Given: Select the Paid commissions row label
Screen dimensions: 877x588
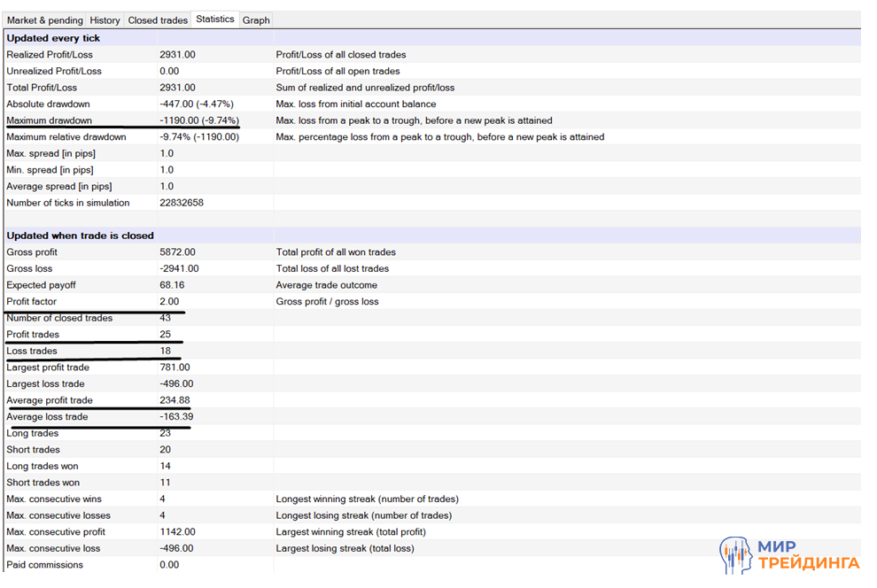Looking at the screenshot, I should coord(44,565).
